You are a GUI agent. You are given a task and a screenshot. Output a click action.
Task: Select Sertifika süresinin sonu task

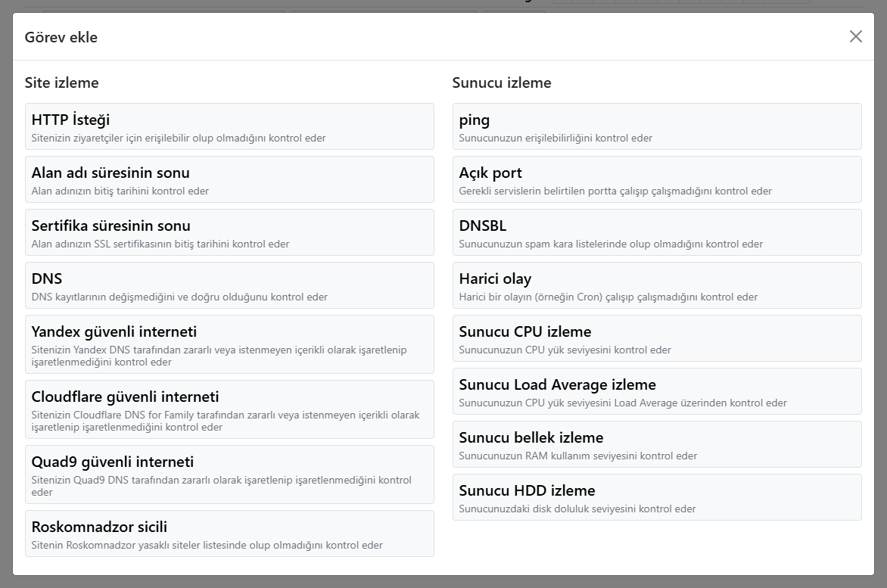coord(229,232)
